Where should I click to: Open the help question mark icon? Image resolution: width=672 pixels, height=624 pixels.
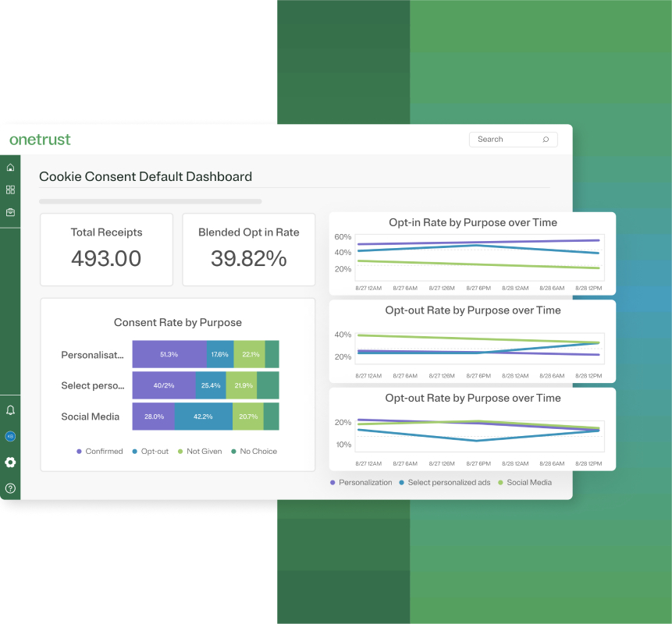[10, 488]
